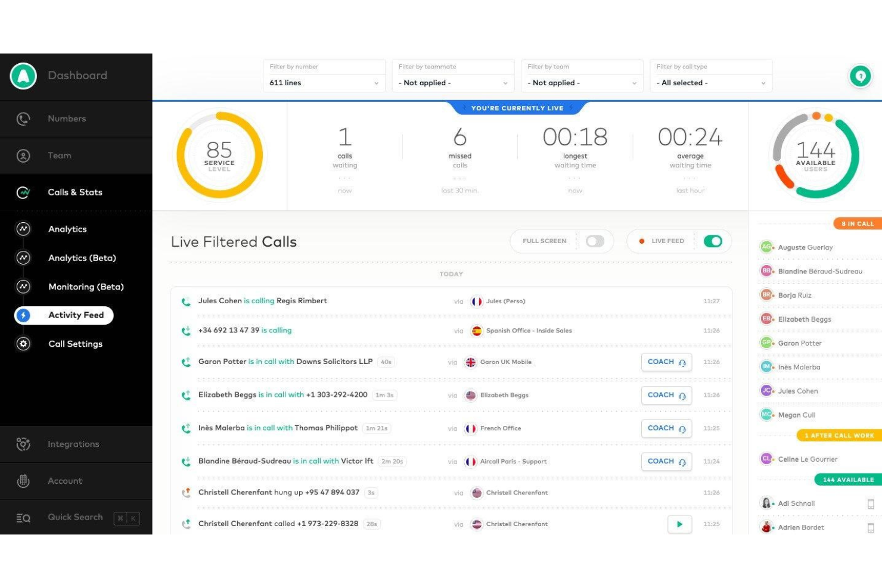Toggle Live Feed orange indicator
This screenshot has width=882, height=588.
(x=642, y=241)
